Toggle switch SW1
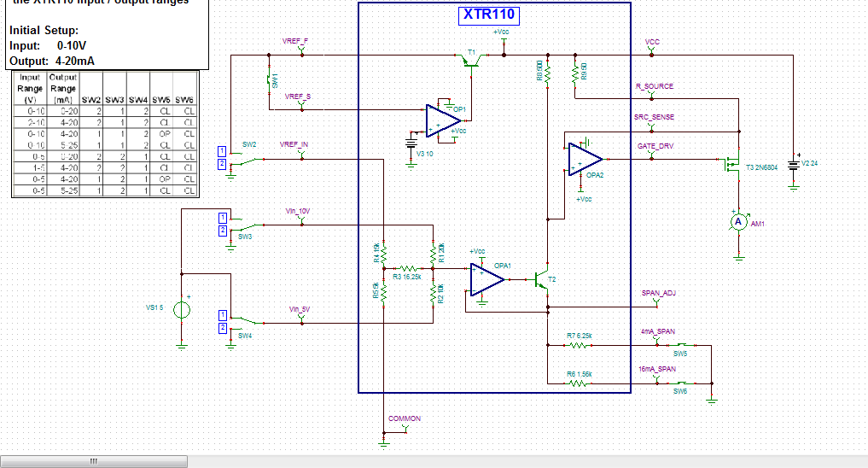 270,80
